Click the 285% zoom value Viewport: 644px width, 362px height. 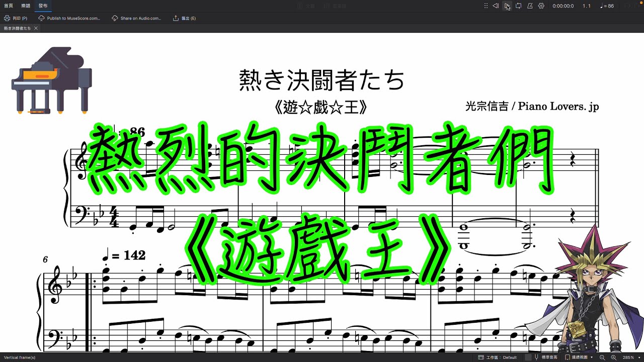(x=628, y=357)
